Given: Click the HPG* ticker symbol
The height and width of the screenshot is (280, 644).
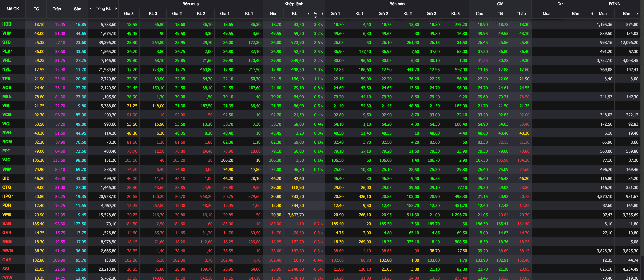Looking at the screenshot, I should pyautogui.click(x=7, y=196).
